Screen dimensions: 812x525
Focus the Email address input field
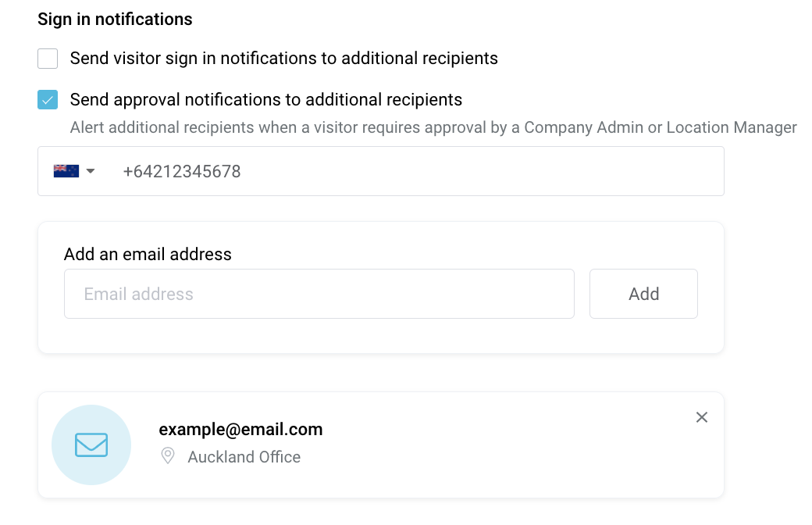tap(319, 294)
